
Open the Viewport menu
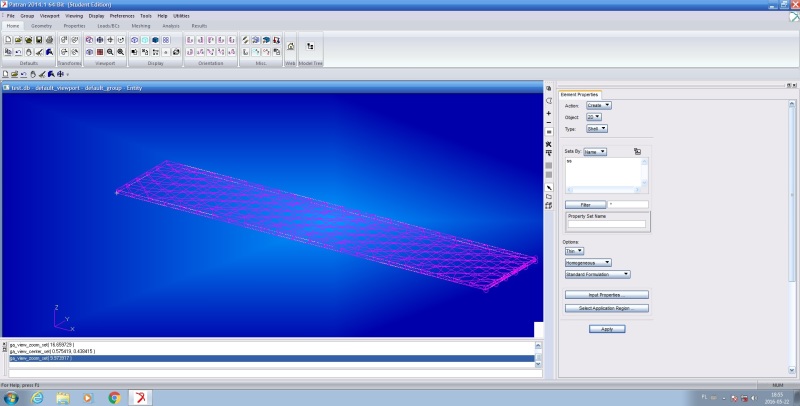click(x=49, y=16)
